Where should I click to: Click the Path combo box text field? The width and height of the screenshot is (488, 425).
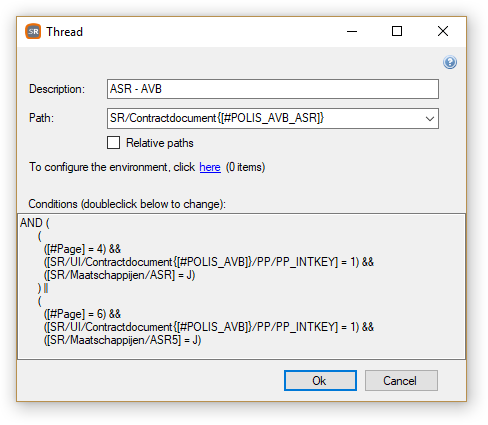[x=265, y=118]
